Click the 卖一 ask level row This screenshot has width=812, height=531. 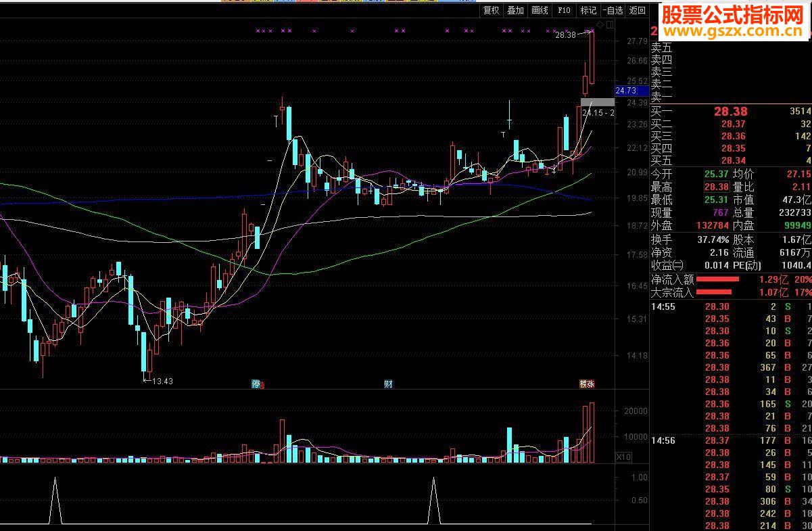(x=730, y=97)
